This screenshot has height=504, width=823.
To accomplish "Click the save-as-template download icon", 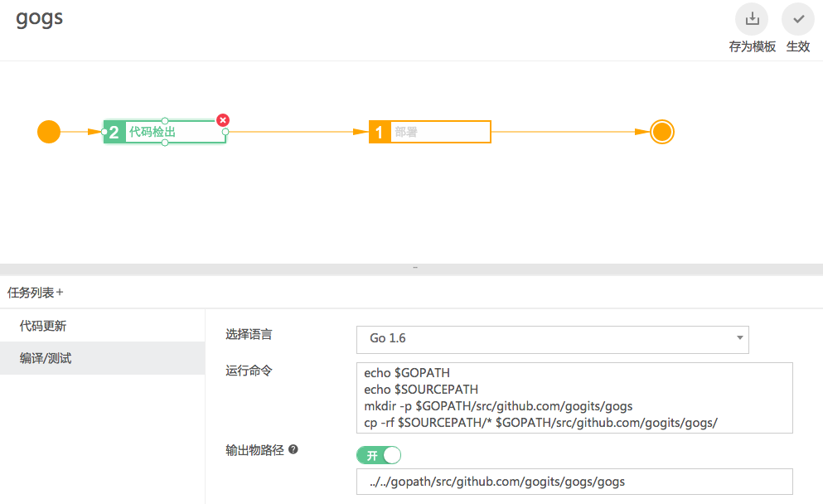I will pos(752,19).
